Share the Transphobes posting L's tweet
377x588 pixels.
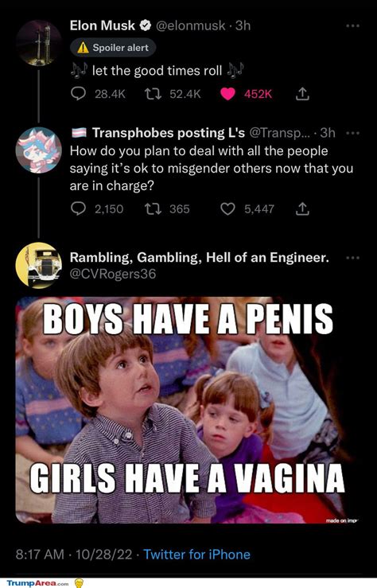302,208
